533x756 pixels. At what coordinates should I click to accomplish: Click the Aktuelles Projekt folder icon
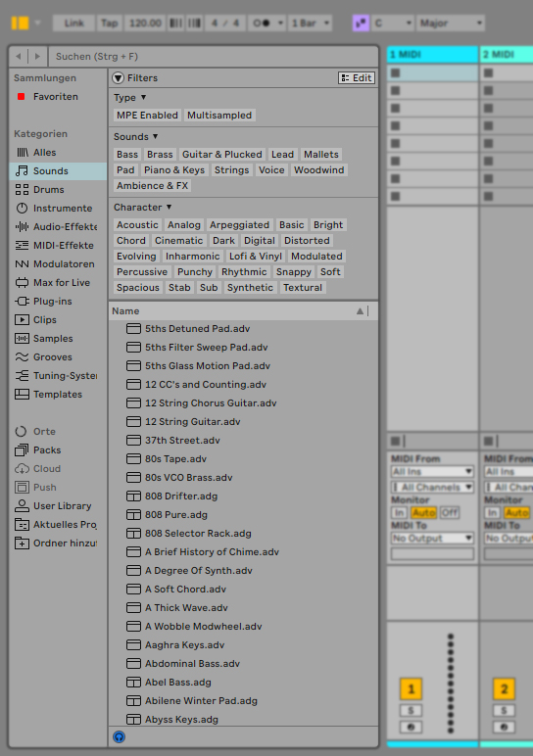[22, 525]
